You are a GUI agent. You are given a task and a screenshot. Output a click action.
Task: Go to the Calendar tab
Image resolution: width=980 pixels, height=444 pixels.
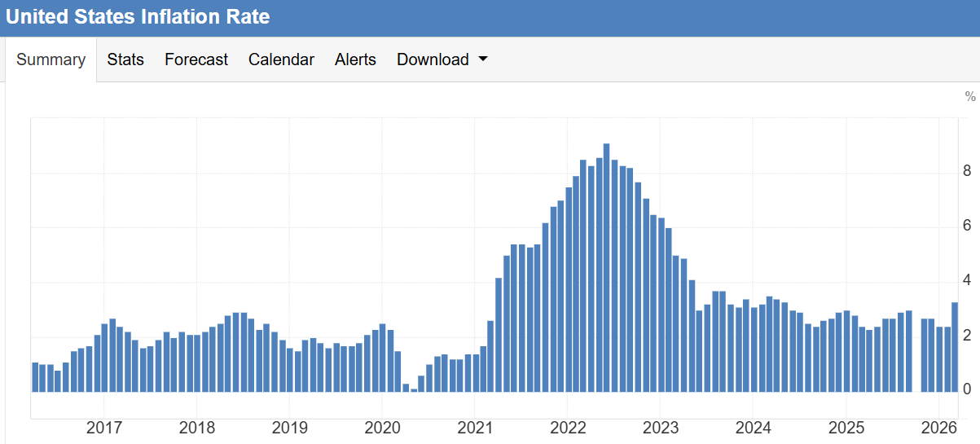click(x=281, y=59)
